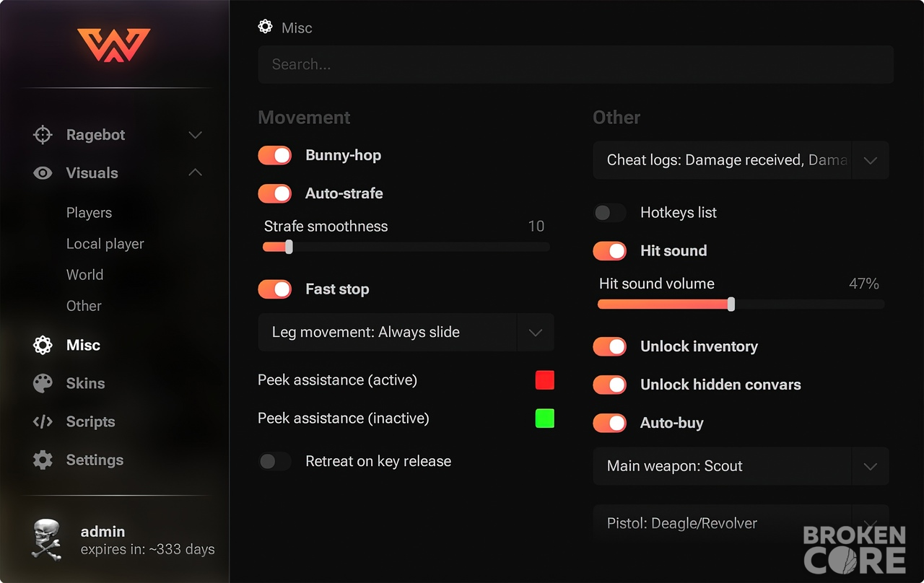The width and height of the screenshot is (924, 583).
Task: Open the Main weapon Scout dropdown
Action: (x=741, y=466)
